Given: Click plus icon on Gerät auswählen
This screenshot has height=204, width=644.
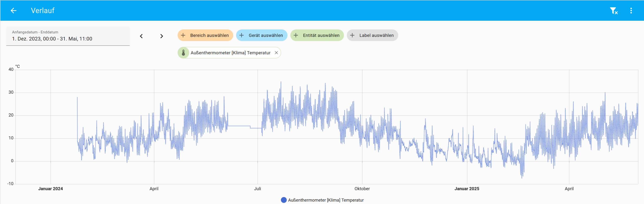Looking at the screenshot, I should pos(242,35).
